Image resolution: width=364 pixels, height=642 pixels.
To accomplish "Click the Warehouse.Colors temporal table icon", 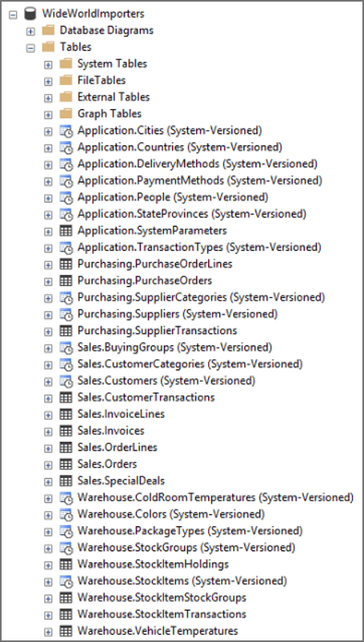I will click(66, 514).
